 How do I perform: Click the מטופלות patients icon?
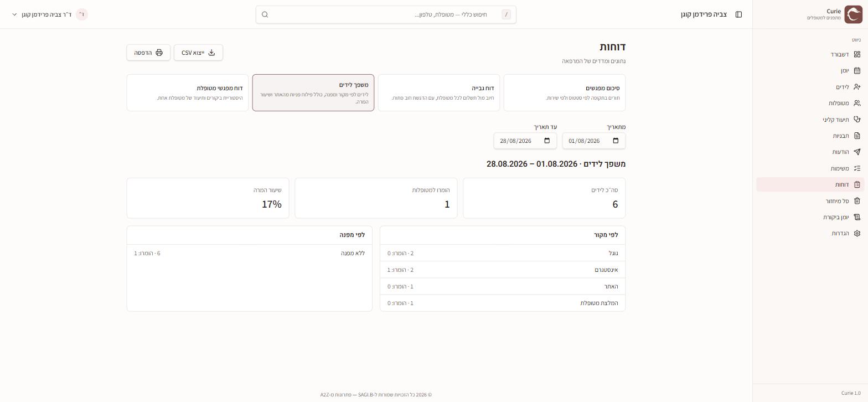(x=857, y=103)
